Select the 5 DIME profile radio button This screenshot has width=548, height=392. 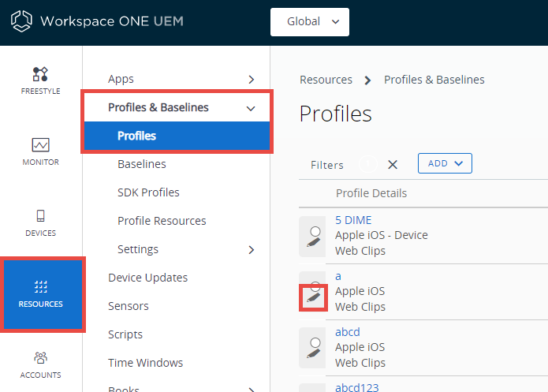click(x=315, y=231)
